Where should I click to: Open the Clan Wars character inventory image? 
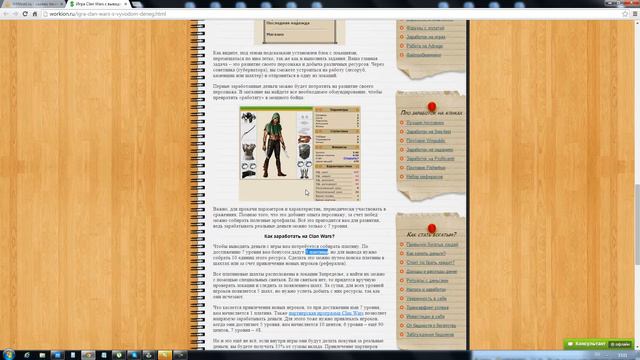300,154
